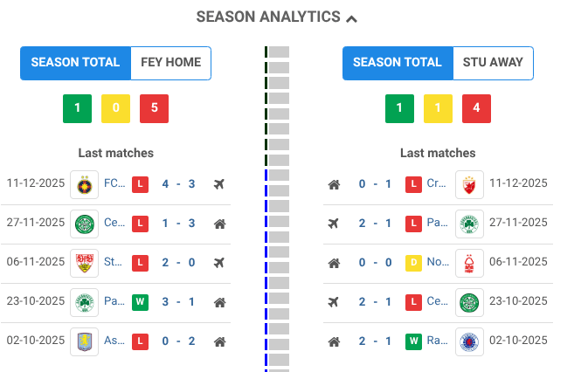
Task: Click the FCSB club crest icon
Action: tap(84, 184)
